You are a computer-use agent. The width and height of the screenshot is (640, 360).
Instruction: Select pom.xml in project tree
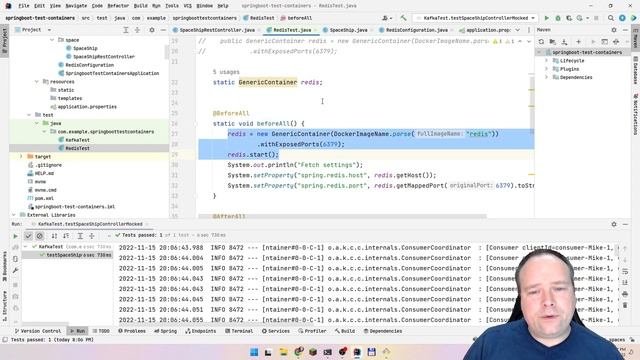coord(44,198)
